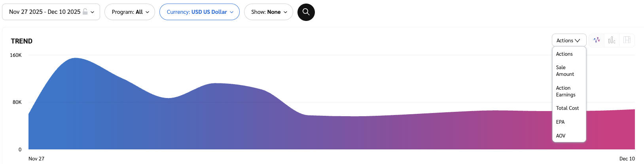Image resolution: width=644 pixels, height=164 pixels.
Task: Open the Show: None dropdown
Action: click(x=269, y=12)
